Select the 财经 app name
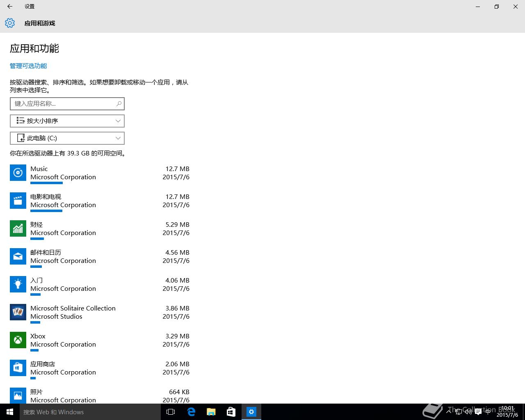 coord(37,224)
